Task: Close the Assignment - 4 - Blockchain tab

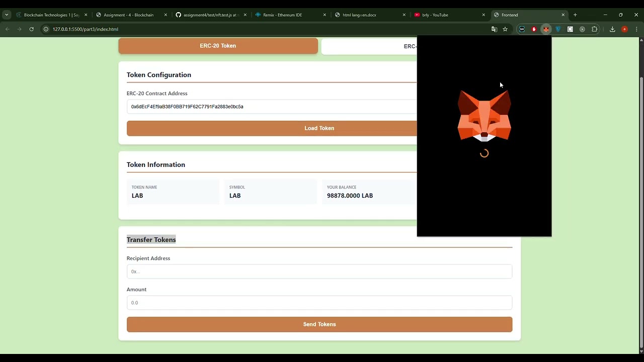Action: [166, 15]
